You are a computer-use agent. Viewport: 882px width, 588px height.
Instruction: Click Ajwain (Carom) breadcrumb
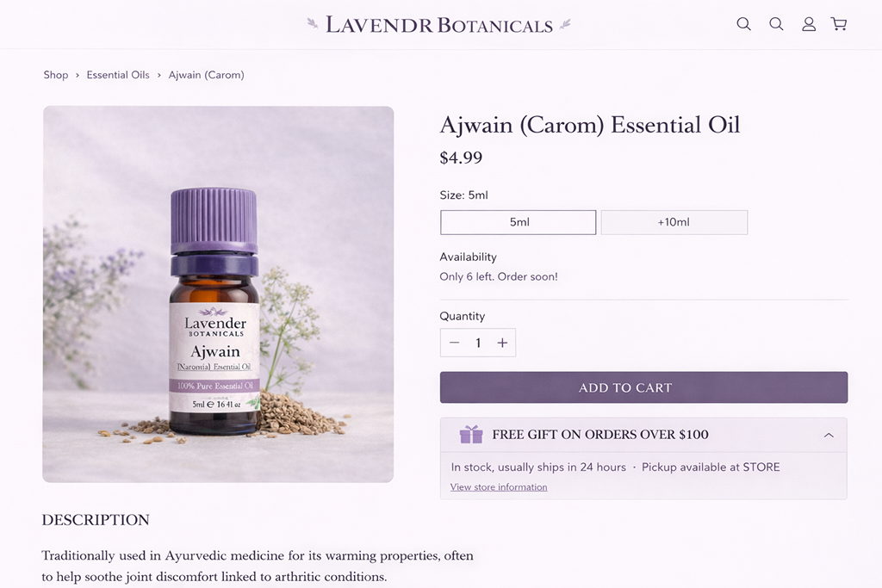[207, 75]
